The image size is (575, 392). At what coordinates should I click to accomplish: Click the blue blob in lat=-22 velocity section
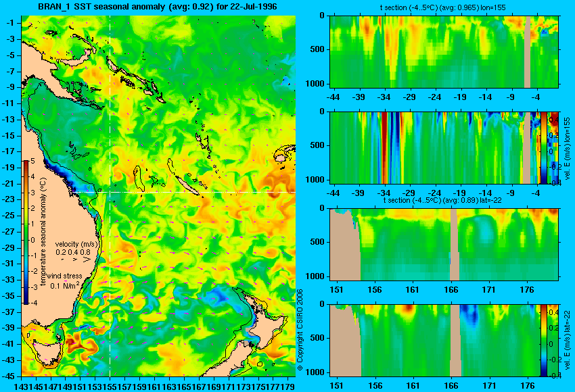(469, 315)
